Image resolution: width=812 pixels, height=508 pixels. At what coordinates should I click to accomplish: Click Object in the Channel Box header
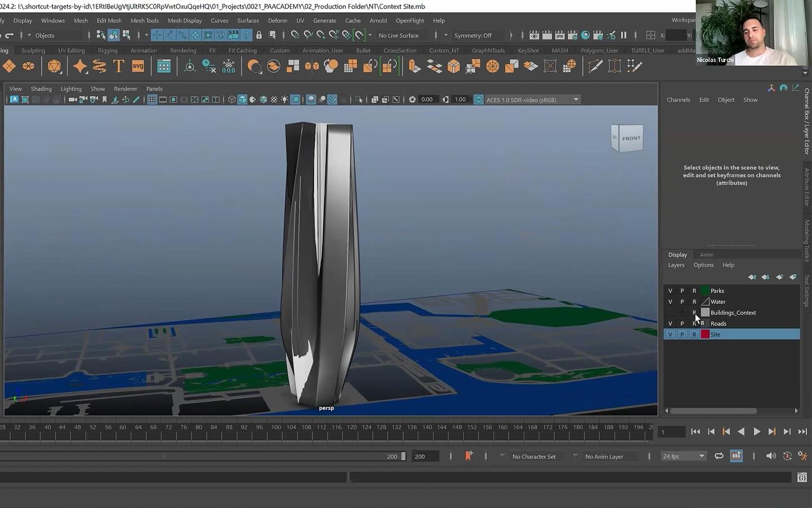(726, 99)
